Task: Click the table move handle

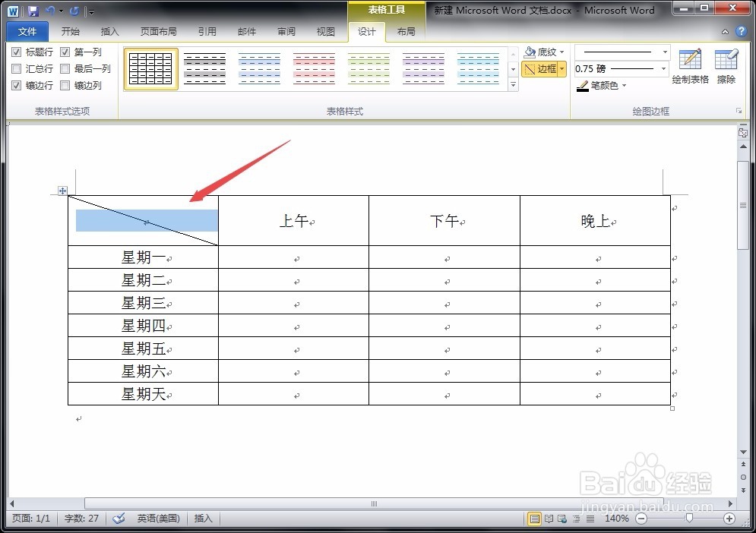Action: pos(62,191)
